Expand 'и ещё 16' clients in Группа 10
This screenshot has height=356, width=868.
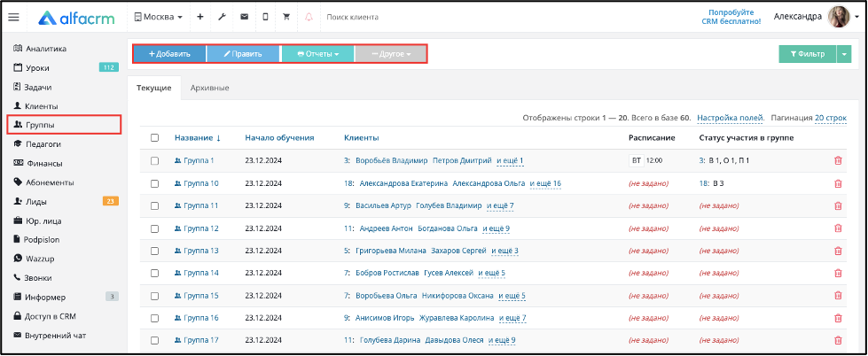coord(545,183)
